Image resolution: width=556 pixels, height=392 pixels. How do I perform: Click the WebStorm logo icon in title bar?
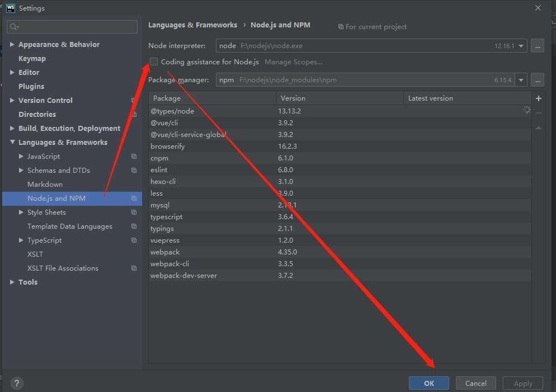point(11,8)
